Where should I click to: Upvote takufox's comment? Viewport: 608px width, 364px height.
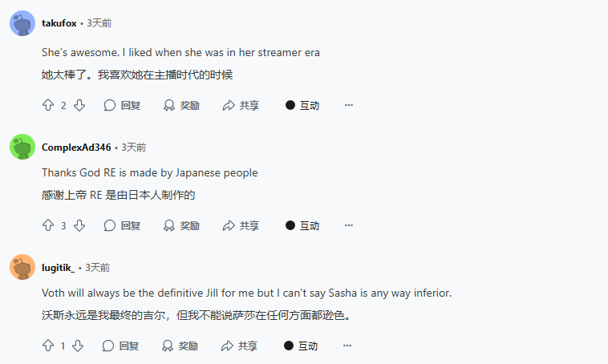tap(47, 105)
